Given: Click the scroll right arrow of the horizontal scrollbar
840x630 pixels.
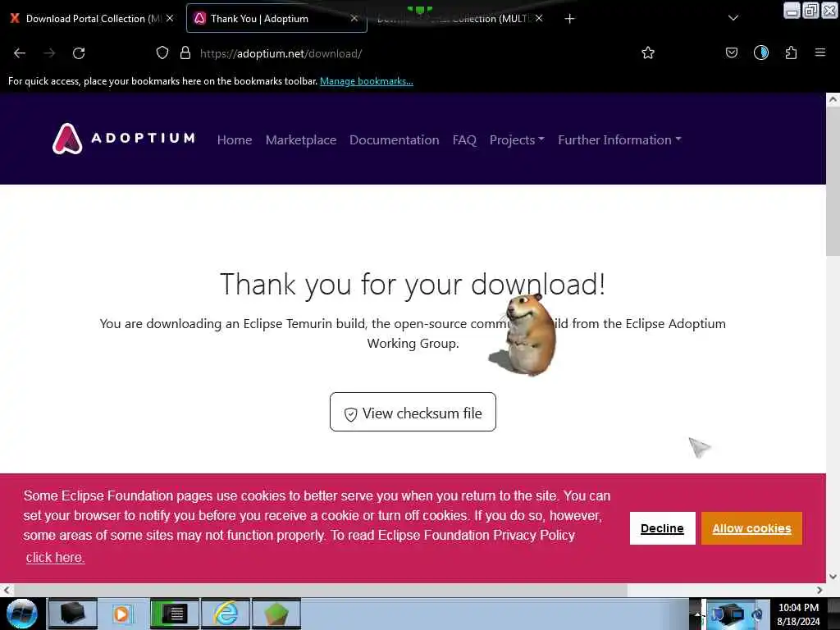Looking at the screenshot, I should (x=819, y=590).
